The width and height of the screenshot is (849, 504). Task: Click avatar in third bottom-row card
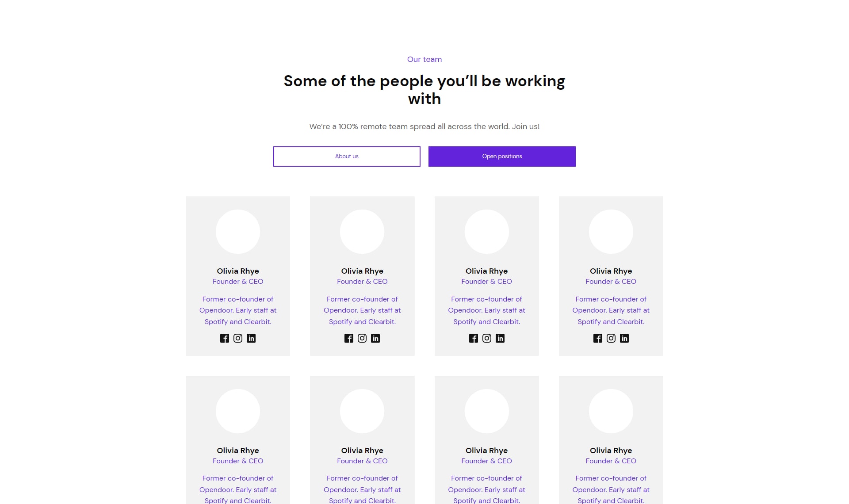click(487, 411)
